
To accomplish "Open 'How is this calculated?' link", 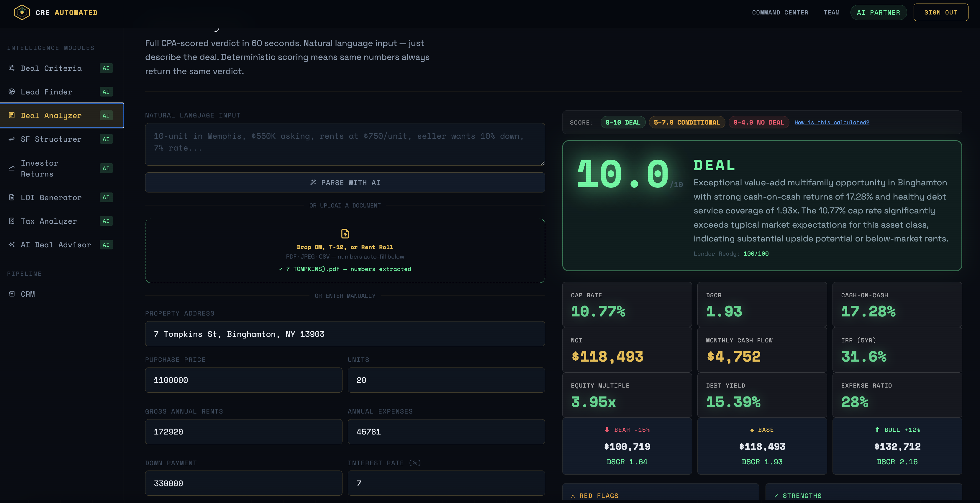I will click(832, 122).
